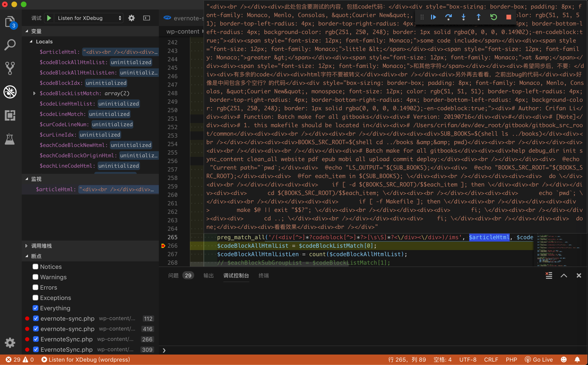Click the debug Continue button

(x=433, y=17)
